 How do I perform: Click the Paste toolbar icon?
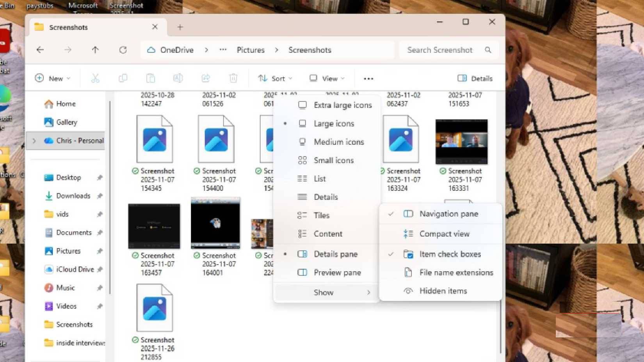(151, 78)
